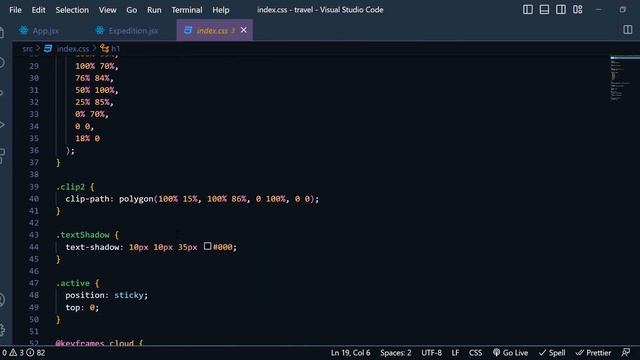Split the editor to the right

628,29
